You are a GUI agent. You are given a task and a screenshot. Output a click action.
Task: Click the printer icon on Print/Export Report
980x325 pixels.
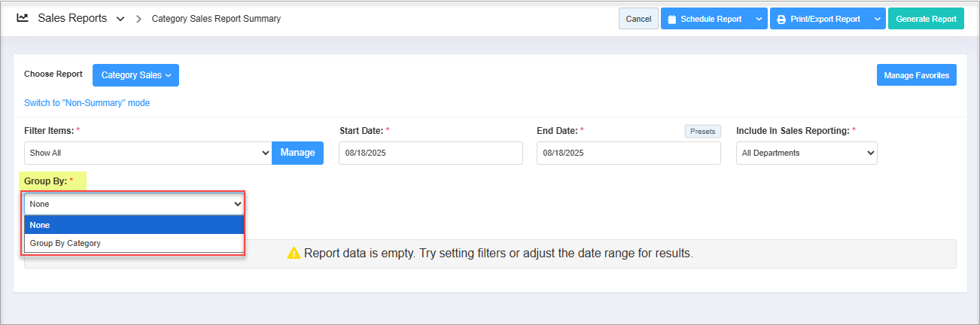(781, 20)
